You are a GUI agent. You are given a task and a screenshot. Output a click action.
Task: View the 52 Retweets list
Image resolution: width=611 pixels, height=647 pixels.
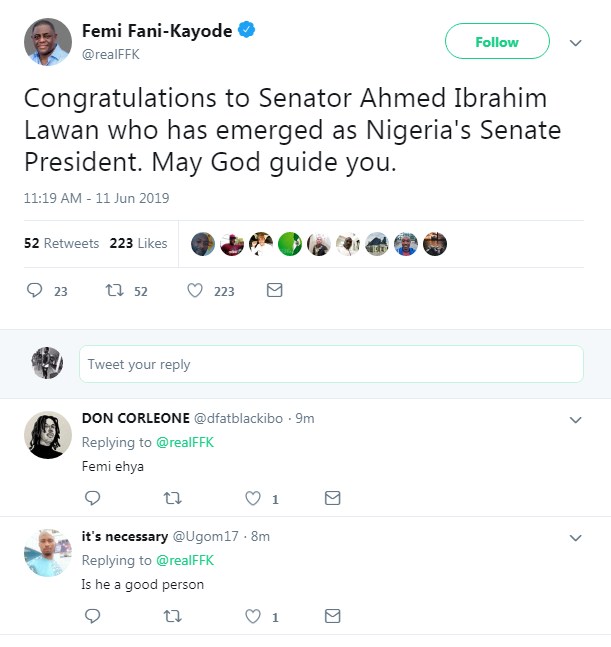coord(61,243)
